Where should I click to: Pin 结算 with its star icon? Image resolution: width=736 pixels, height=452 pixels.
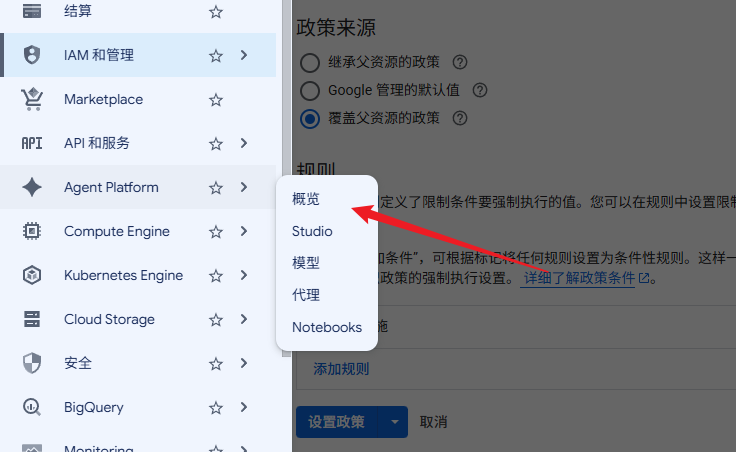[x=216, y=12]
